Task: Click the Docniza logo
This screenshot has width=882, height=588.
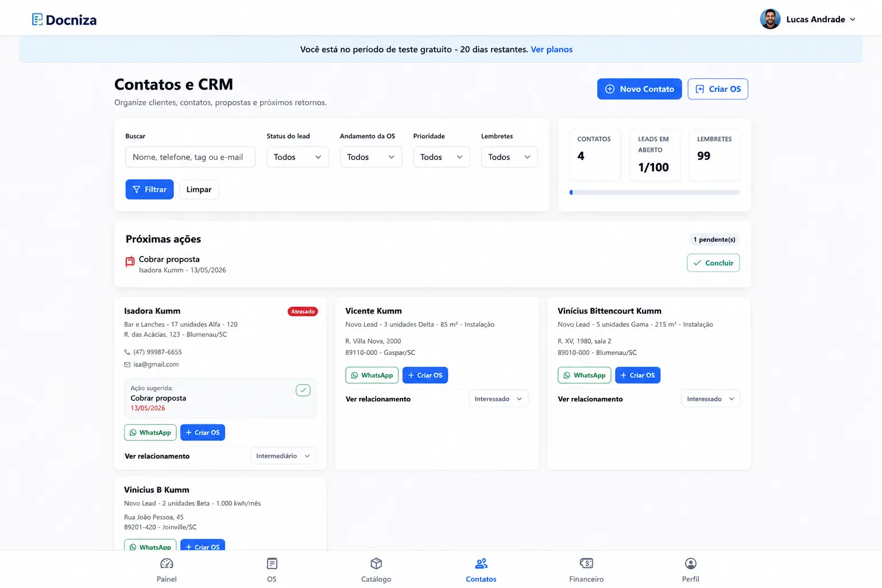Action: click(64, 20)
